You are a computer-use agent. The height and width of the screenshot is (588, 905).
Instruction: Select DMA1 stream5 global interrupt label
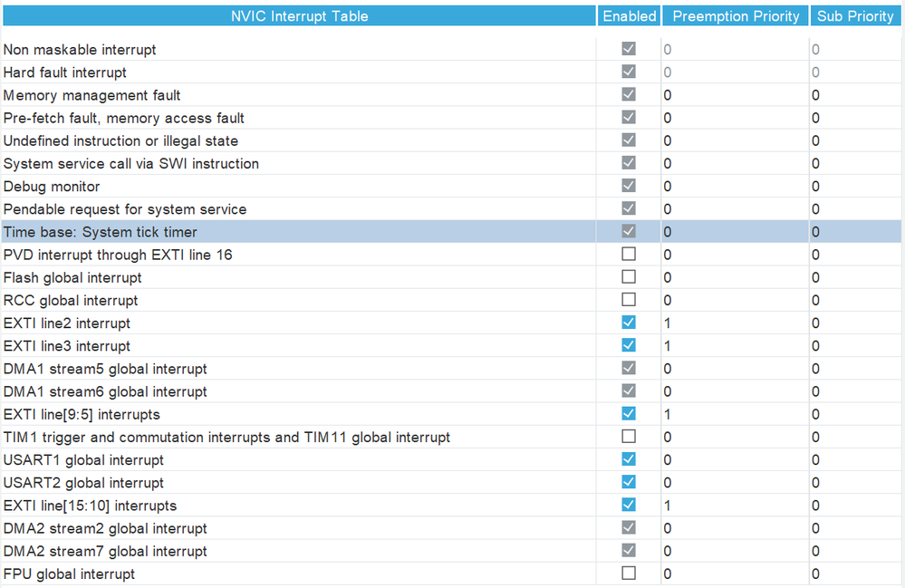pyautogui.click(x=105, y=369)
